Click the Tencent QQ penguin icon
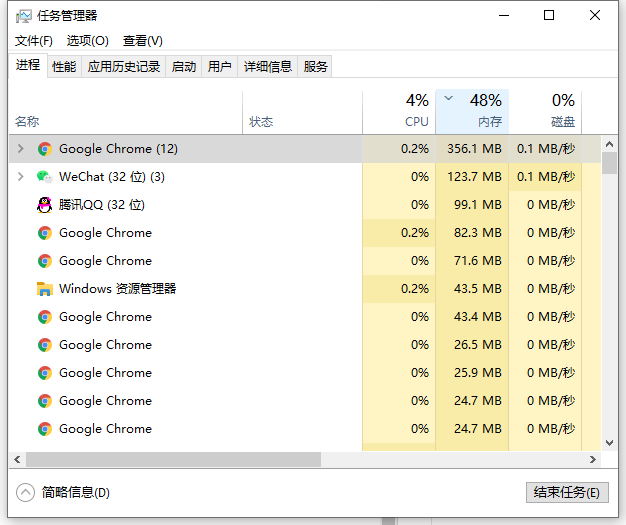 (44, 205)
